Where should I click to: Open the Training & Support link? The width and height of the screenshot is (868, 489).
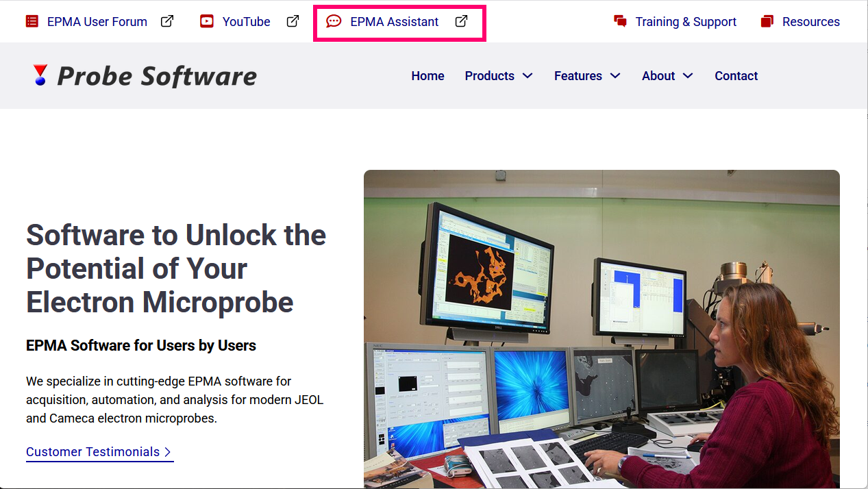pyautogui.click(x=686, y=22)
